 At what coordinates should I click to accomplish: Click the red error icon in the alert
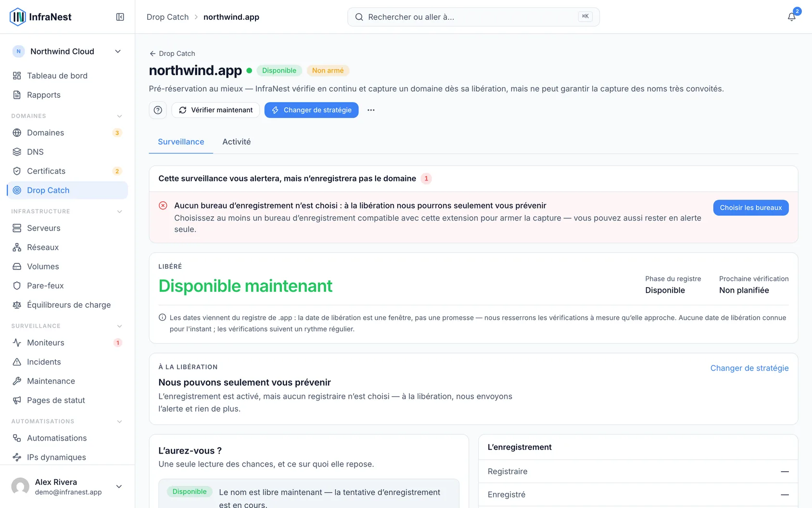[163, 206]
